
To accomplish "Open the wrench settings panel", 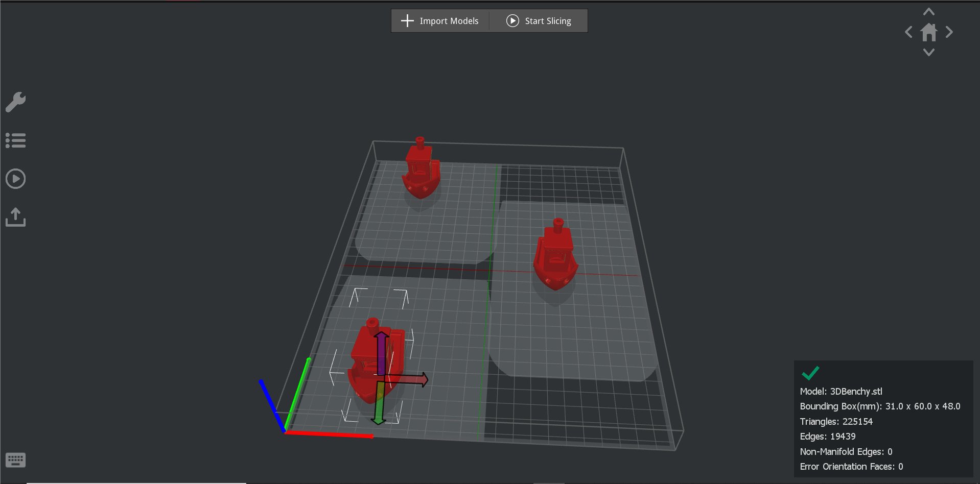I will [x=15, y=102].
